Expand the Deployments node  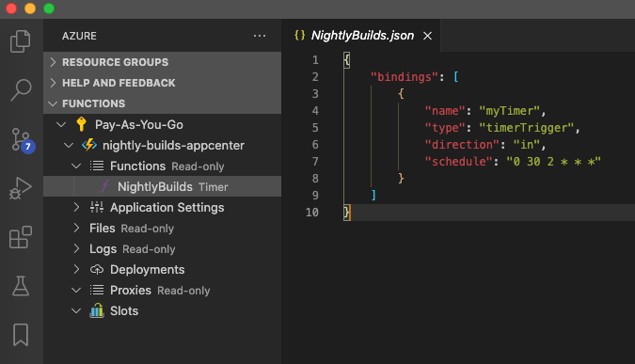coord(76,269)
